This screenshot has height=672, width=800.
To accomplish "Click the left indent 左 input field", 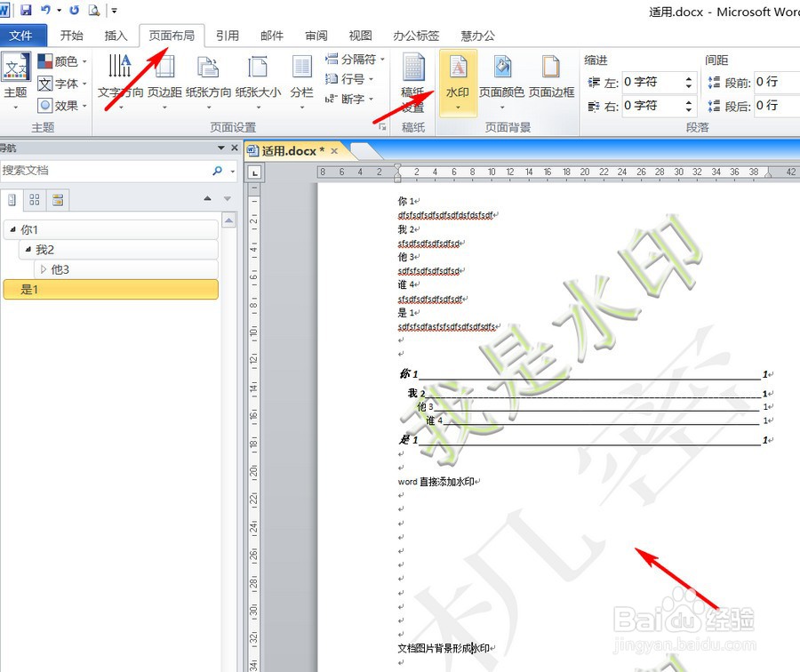I will pos(652,82).
